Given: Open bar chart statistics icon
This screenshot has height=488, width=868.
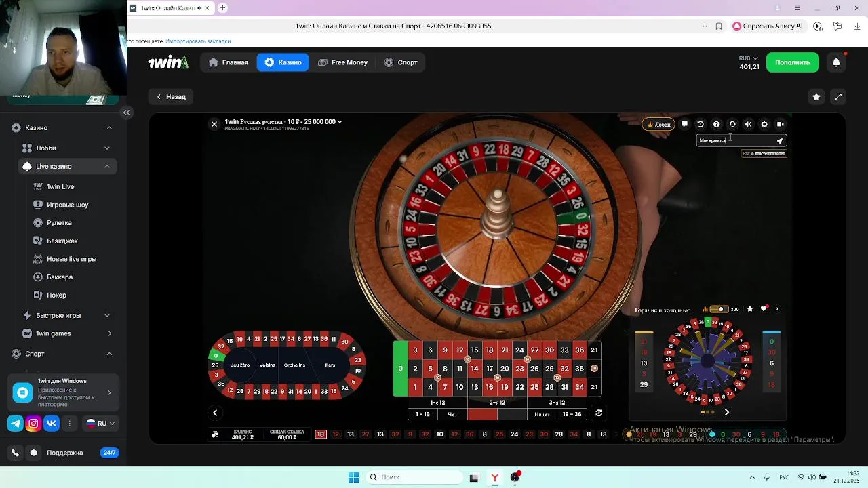Looking at the screenshot, I should coord(705,310).
